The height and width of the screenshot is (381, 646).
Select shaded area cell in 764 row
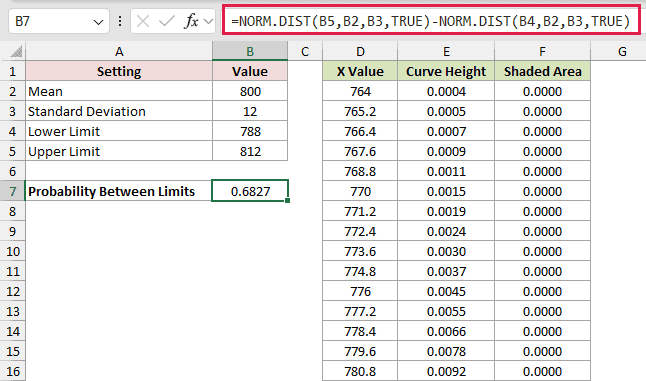542,91
